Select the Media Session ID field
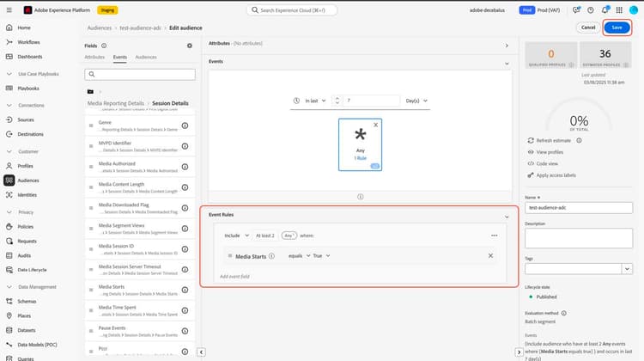This screenshot has height=361, width=644. tap(140, 248)
